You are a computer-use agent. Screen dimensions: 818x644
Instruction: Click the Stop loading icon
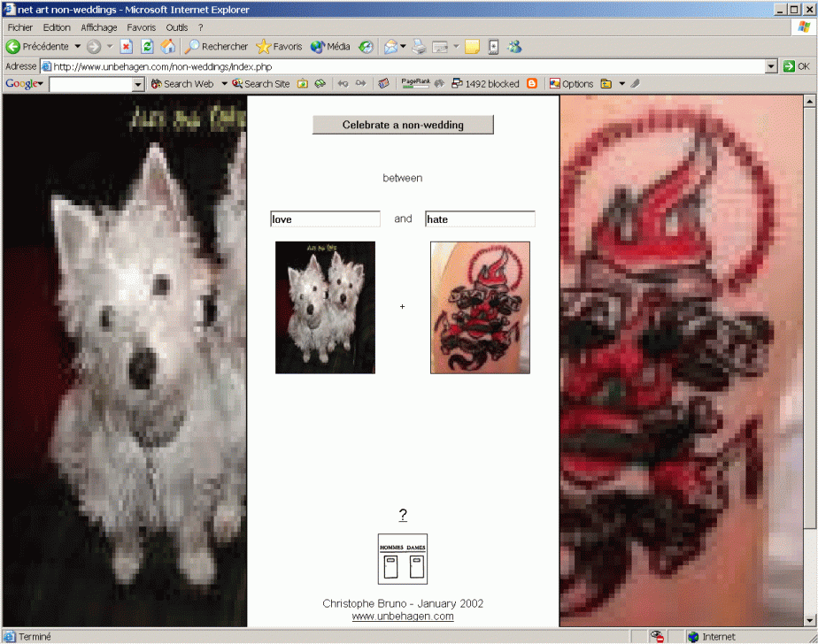[x=126, y=47]
